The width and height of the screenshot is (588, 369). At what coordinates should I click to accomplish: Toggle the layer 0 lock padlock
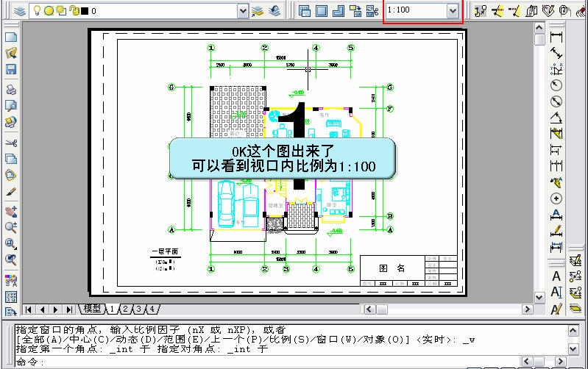tap(74, 10)
